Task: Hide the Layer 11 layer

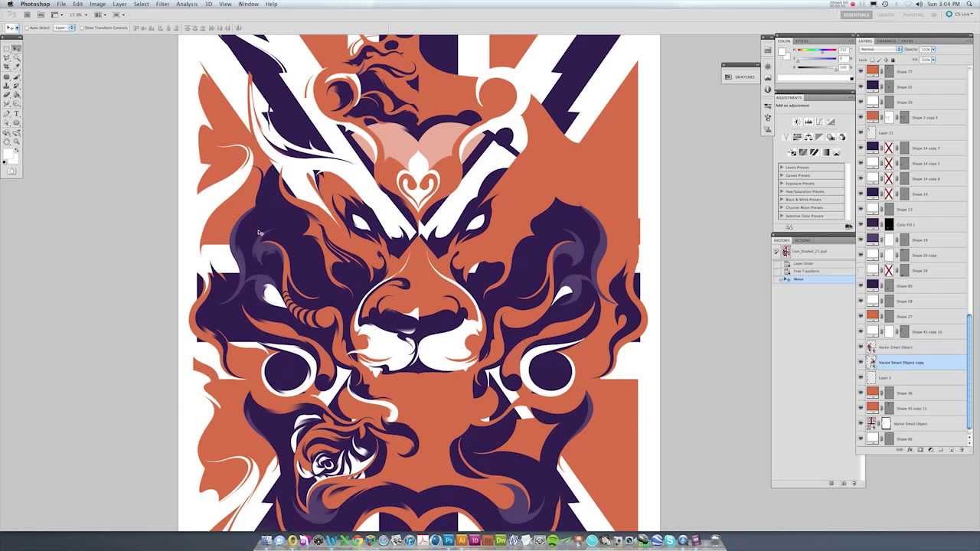Action: click(861, 132)
